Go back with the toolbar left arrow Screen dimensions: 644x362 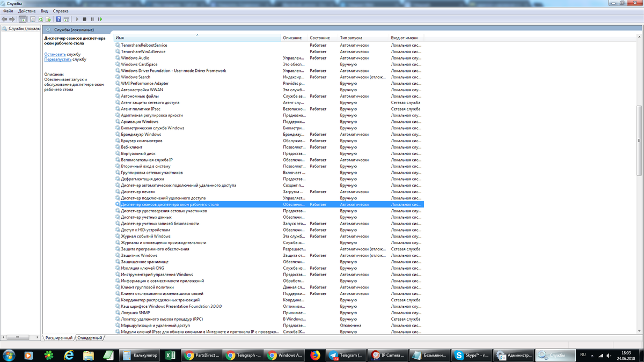pyautogui.click(x=4, y=19)
